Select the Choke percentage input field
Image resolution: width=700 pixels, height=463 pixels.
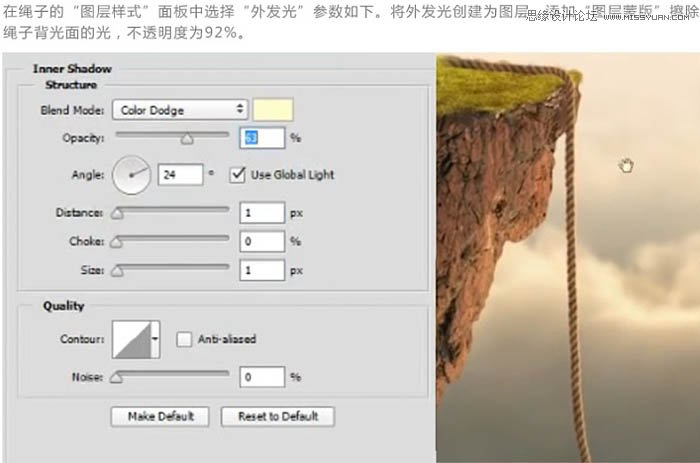pyautogui.click(x=261, y=242)
